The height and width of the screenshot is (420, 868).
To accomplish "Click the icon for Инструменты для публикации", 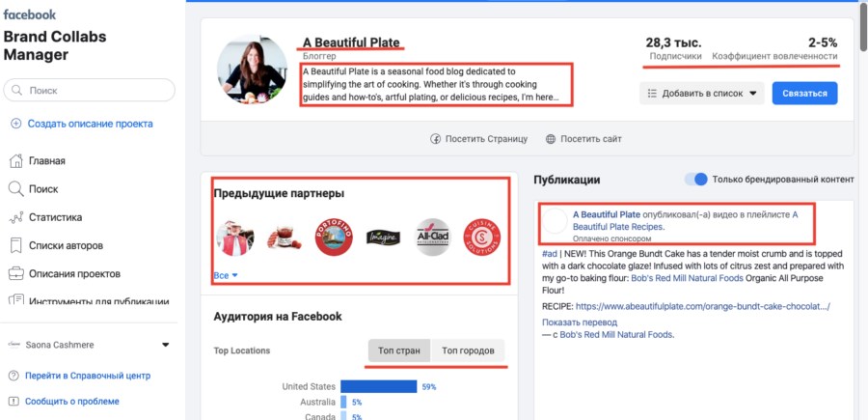I will [16, 299].
